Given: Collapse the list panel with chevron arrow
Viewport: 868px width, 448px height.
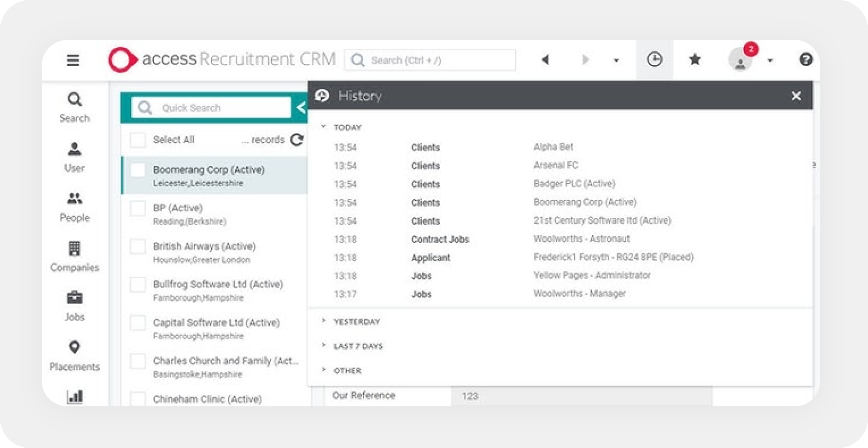Looking at the screenshot, I should 301,108.
